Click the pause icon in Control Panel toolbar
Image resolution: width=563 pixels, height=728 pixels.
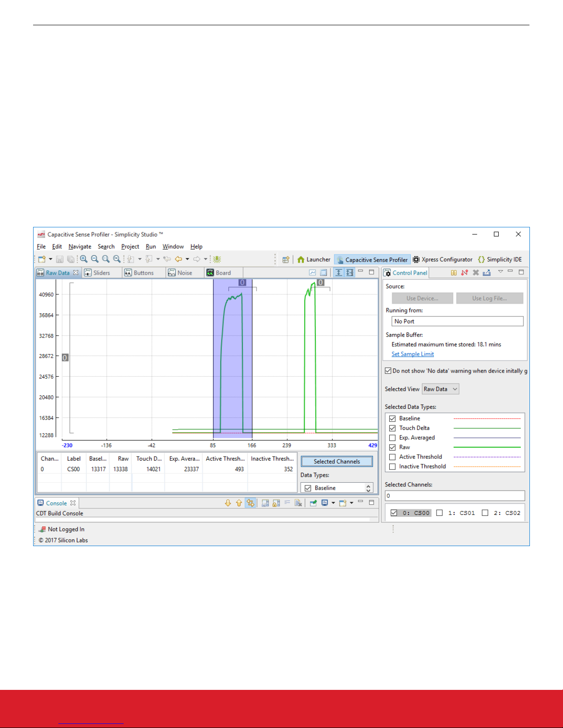[454, 272]
